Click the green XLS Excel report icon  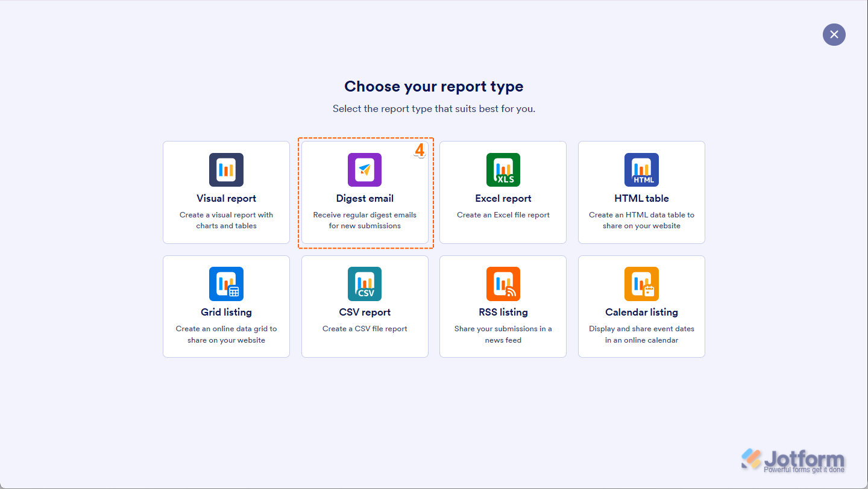(x=503, y=170)
